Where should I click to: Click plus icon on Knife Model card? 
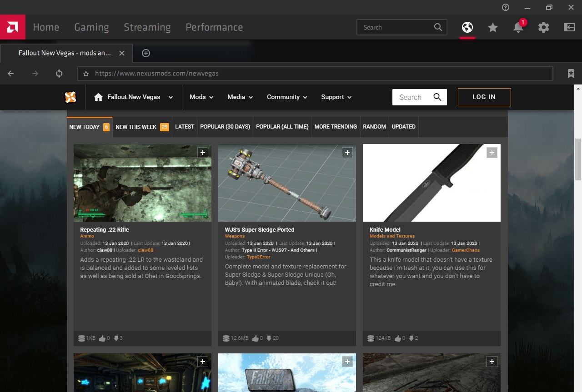[x=492, y=153]
